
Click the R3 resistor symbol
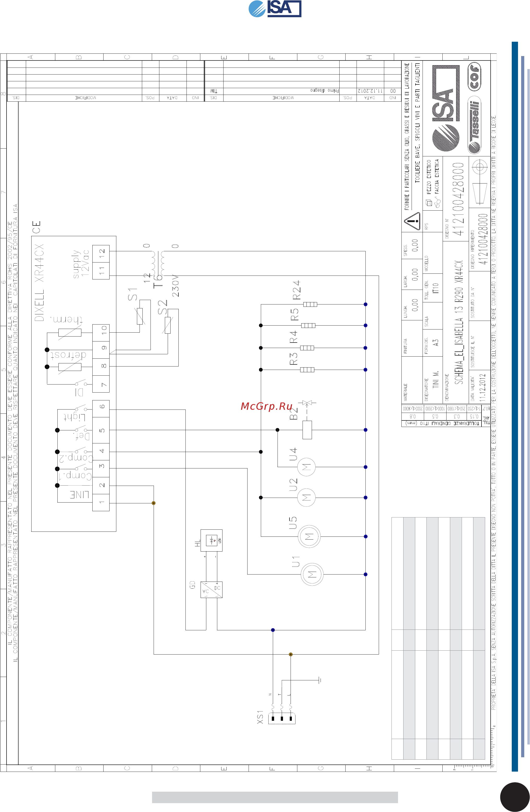pos(307,369)
